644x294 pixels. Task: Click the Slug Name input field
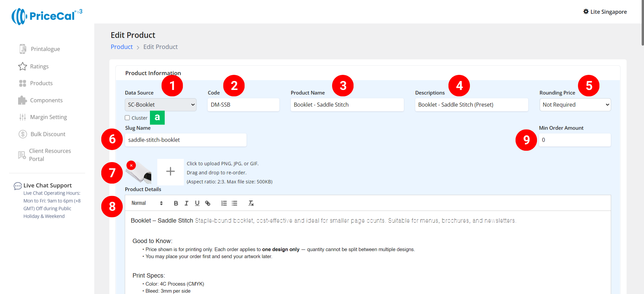[x=185, y=140]
